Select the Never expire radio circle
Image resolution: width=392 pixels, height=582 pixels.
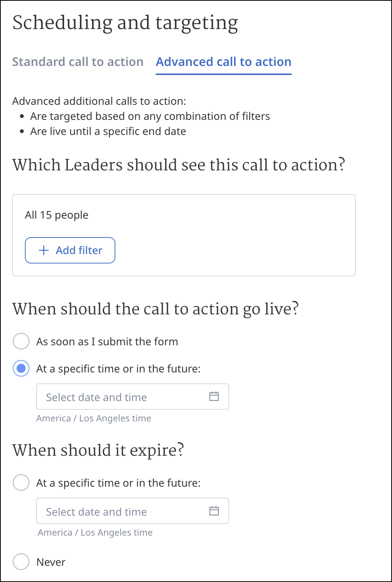click(x=21, y=562)
